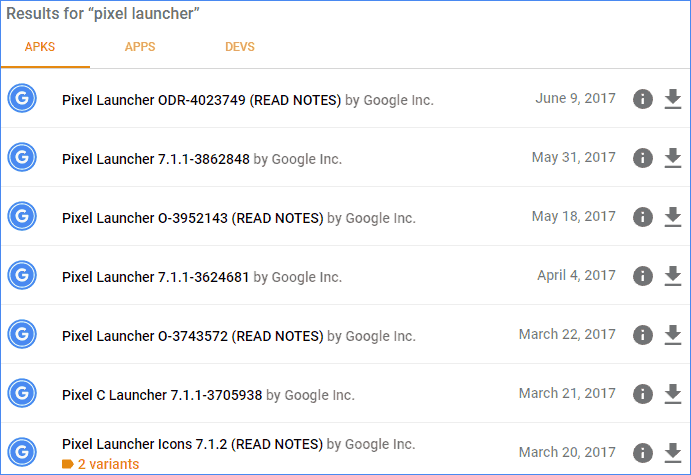Open Pixel Launcher 7.1.1-3862848 link
This screenshot has height=475, width=691.
click(x=156, y=159)
